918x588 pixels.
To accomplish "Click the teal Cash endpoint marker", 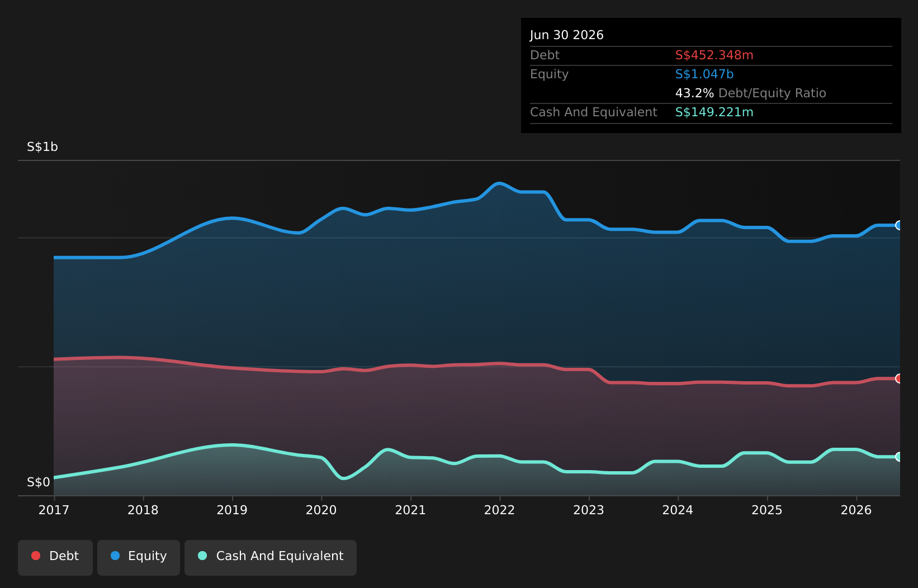I will pyautogui.click(x=899, y=457).
